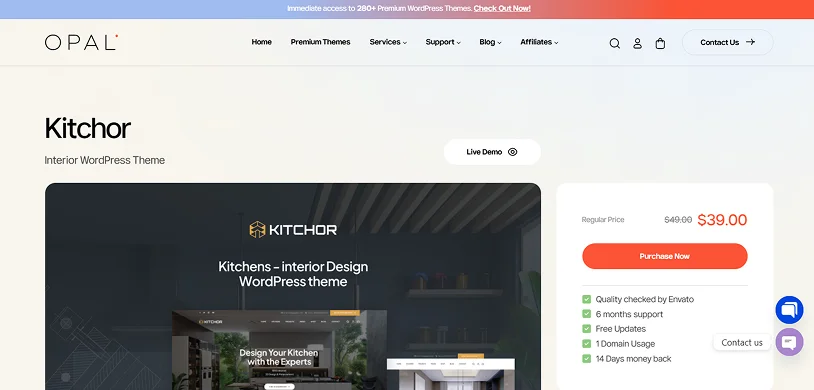Image resolution: width=814 pixels, height=390 pixels.
Task: Click the Purchase Now button
Action: click(x=664, y=256)
